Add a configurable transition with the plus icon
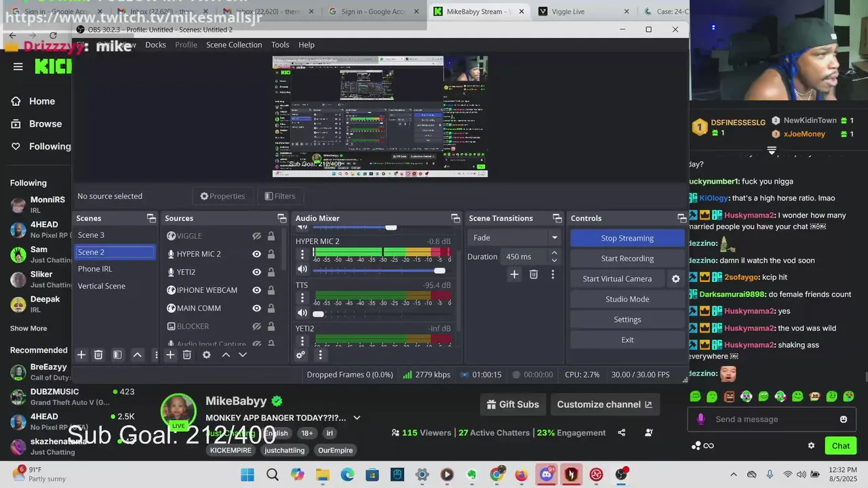The image size is (868, 488). [514, 274]
